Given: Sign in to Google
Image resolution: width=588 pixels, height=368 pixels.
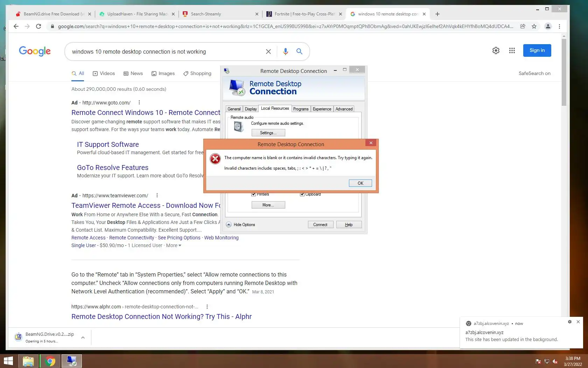Looking at the screenshot, I should (x=537, y=50).
